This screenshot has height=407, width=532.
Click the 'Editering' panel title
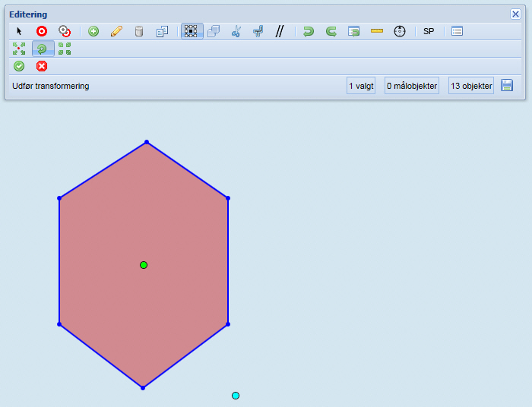pyautogui.click(x=28, y=14)
